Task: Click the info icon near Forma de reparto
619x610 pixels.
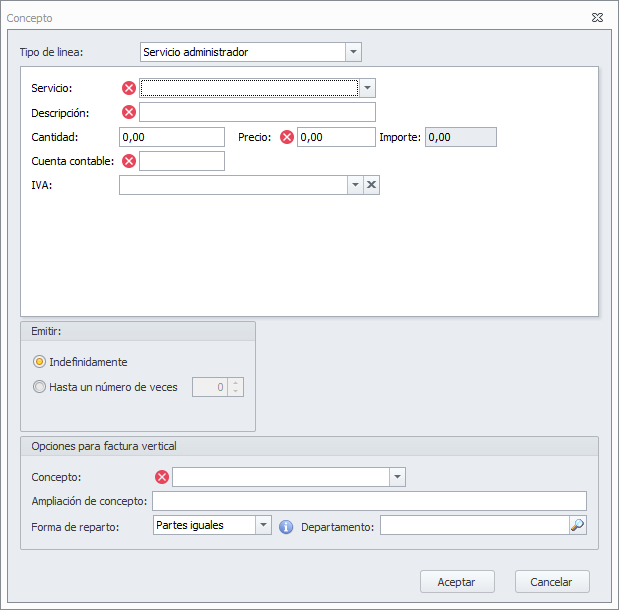Action: (286, 526)
